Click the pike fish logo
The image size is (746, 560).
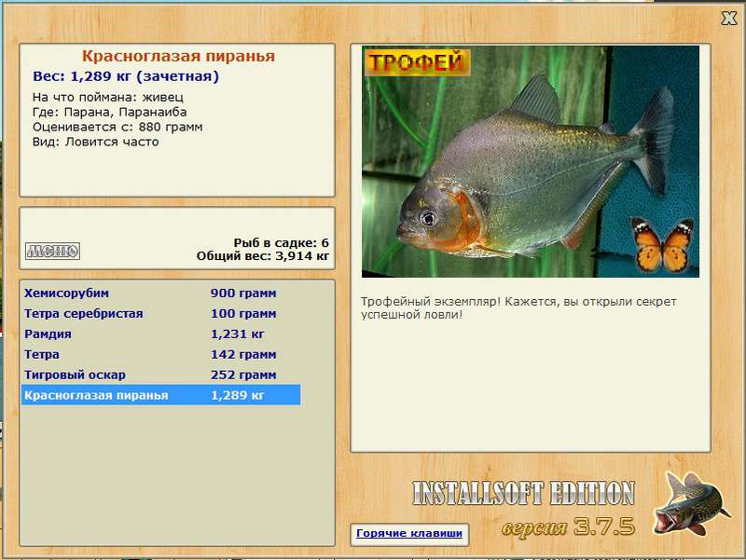tap(690, 504)
